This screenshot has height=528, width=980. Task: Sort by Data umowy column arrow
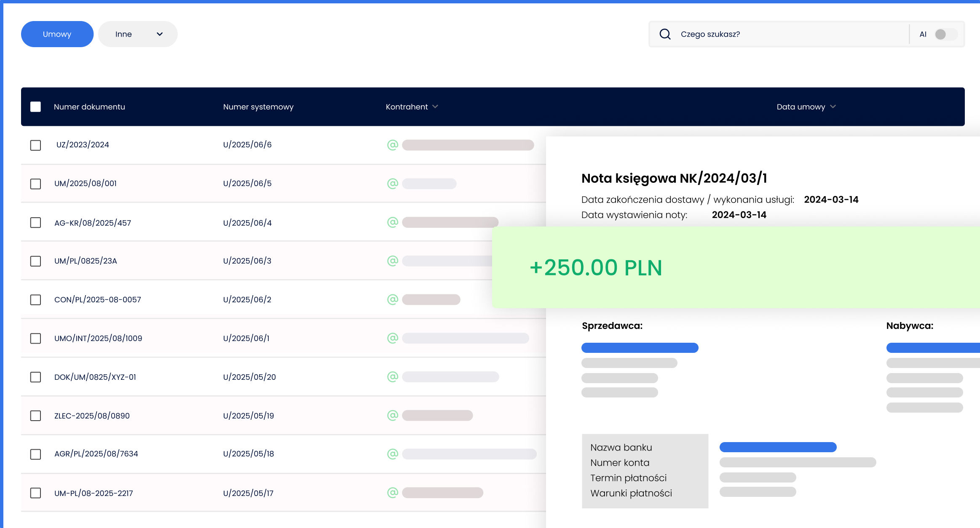pyautogui.click(x=833, y=107)
